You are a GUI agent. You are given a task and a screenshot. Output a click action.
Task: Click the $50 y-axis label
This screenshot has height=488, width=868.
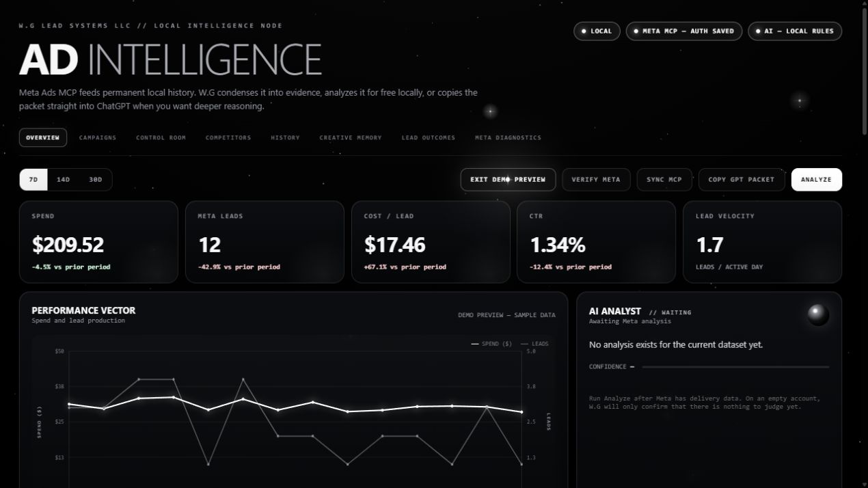coord(59,351)
